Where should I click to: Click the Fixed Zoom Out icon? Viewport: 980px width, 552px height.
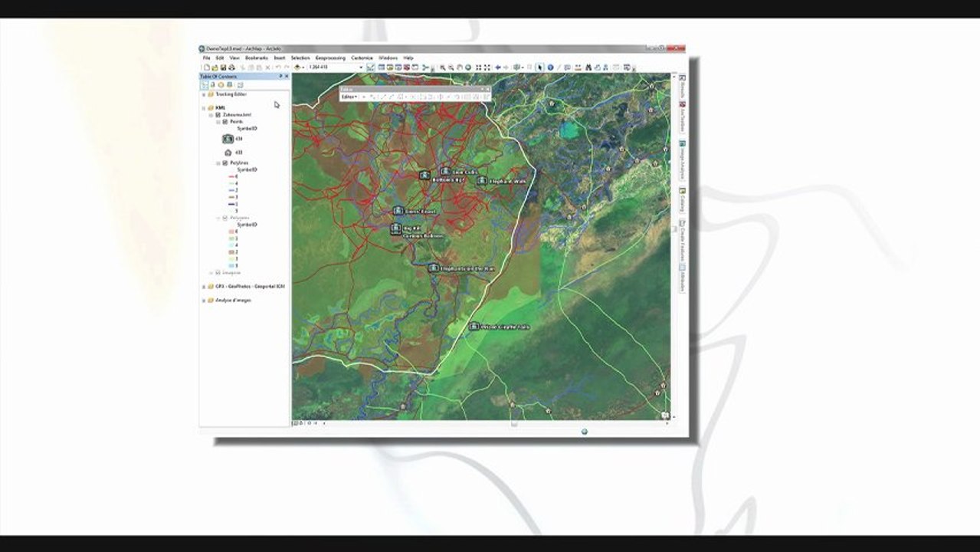click(487, 67)
